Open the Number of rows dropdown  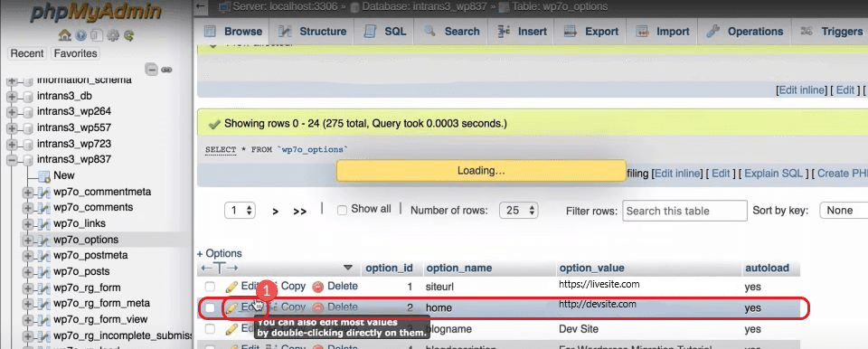(x=519, y=211)
